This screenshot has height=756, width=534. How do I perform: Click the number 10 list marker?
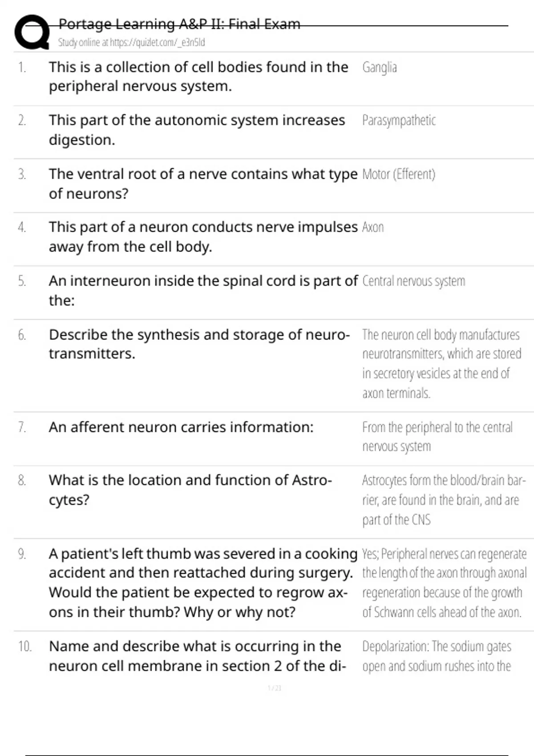pos(24,646)
